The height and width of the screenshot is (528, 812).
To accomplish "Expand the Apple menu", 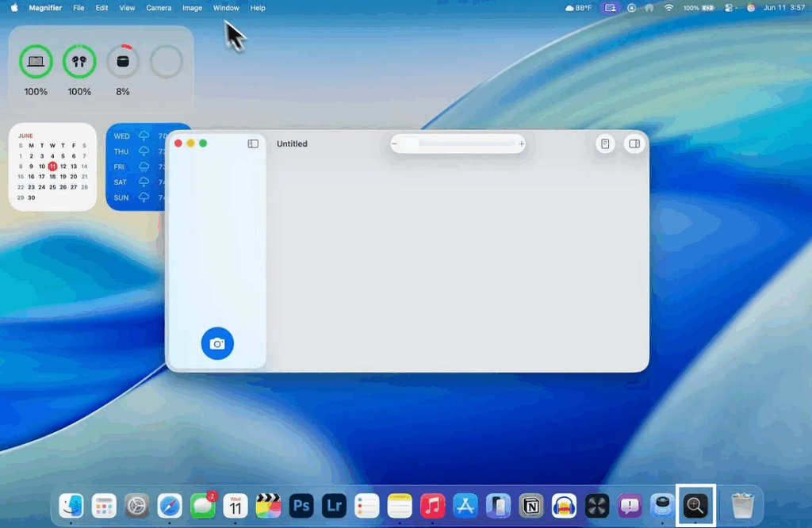I will pos(13,8).
